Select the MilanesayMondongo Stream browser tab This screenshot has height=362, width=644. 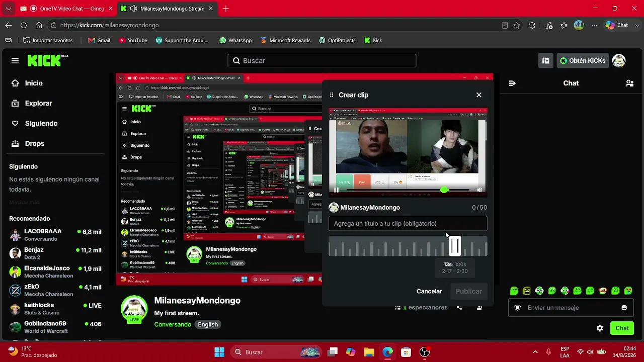(167, 9)
